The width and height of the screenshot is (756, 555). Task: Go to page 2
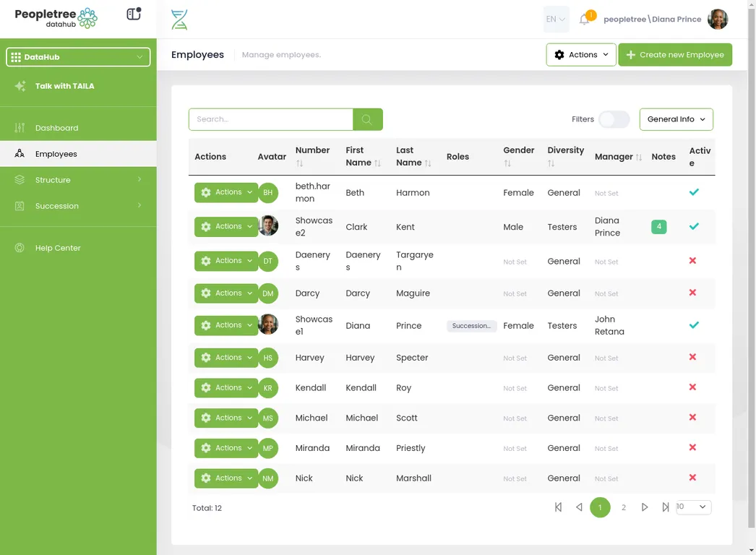pyautogui.click(x=624, y=507)
